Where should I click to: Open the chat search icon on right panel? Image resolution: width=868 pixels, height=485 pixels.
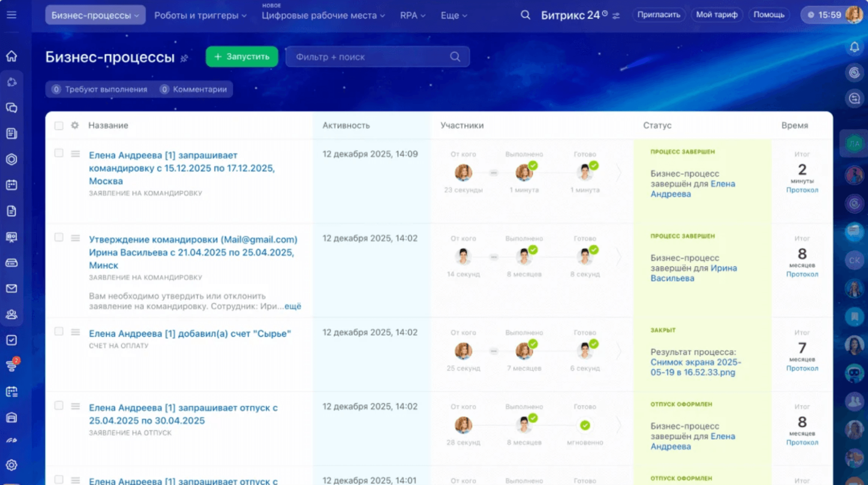854,99
